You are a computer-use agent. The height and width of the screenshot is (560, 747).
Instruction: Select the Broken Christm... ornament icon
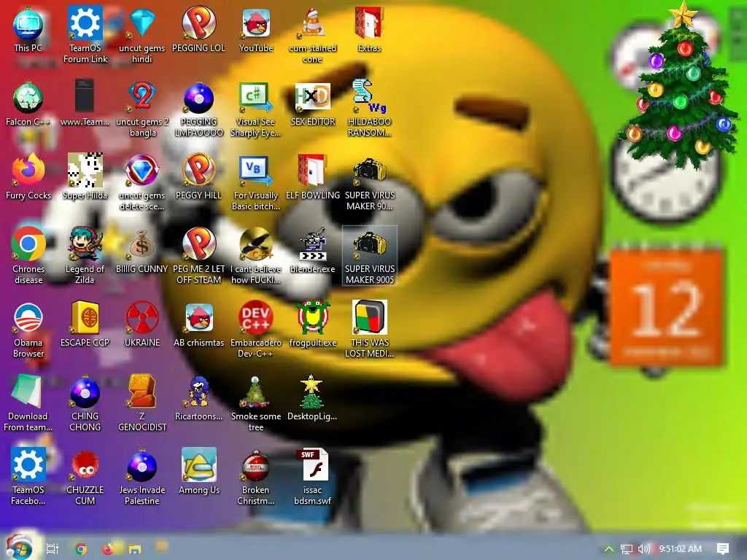[256, 477]
